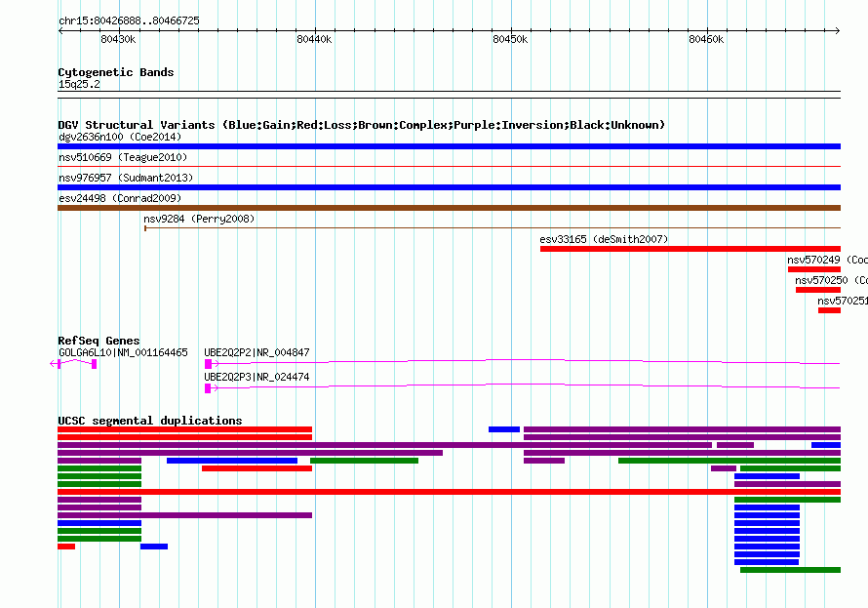Select the UBE2Q2P3 magenta exon box
This screenshot has height=608, width=868.
coord(208,388)
